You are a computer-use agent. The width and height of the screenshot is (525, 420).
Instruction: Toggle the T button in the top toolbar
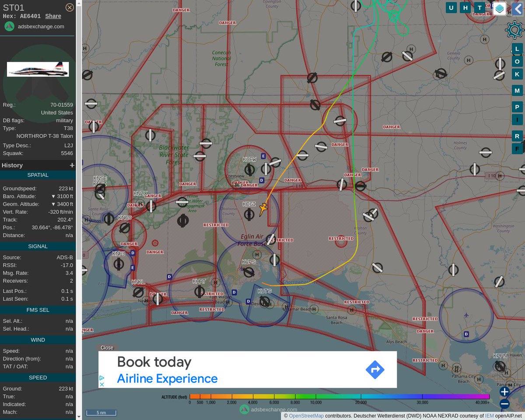tap(479, 7)
